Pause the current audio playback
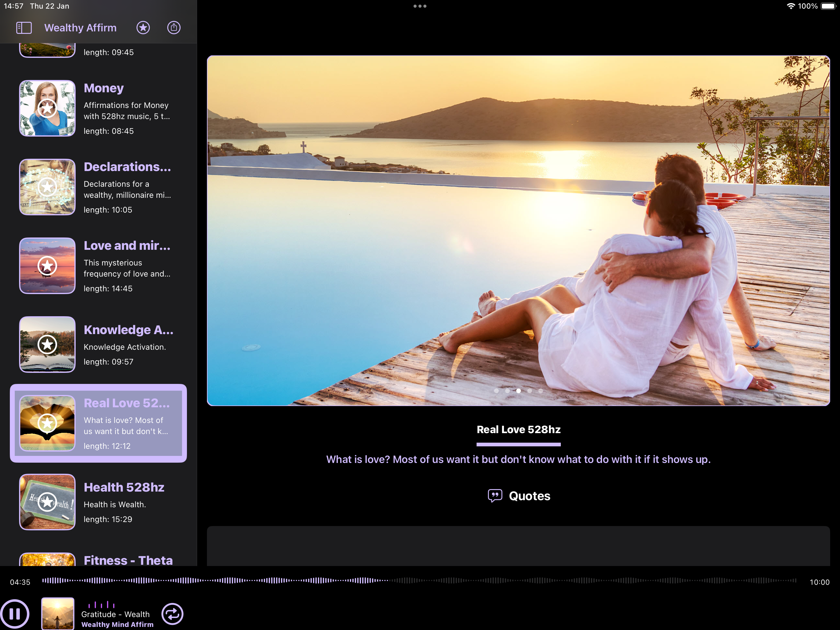 coord(15,614)
